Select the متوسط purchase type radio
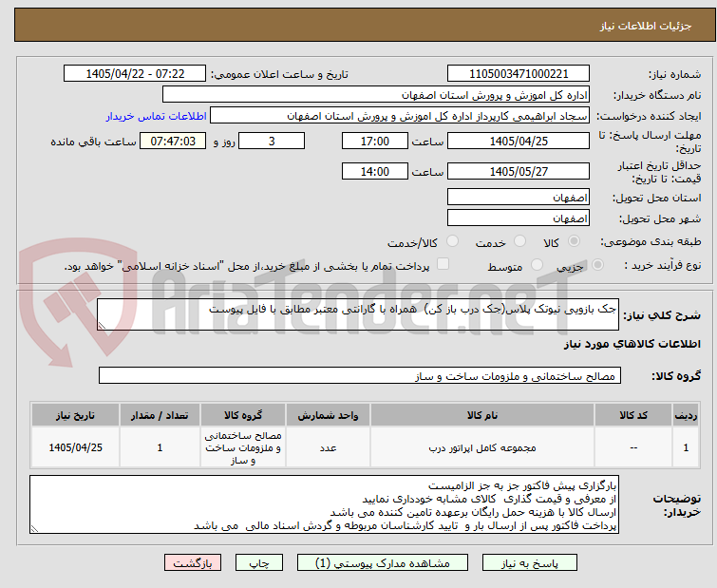 [537, 265]
